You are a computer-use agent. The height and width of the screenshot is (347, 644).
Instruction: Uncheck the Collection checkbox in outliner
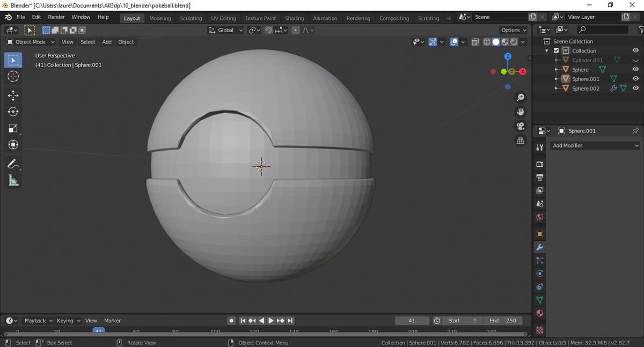coord(557,51)
